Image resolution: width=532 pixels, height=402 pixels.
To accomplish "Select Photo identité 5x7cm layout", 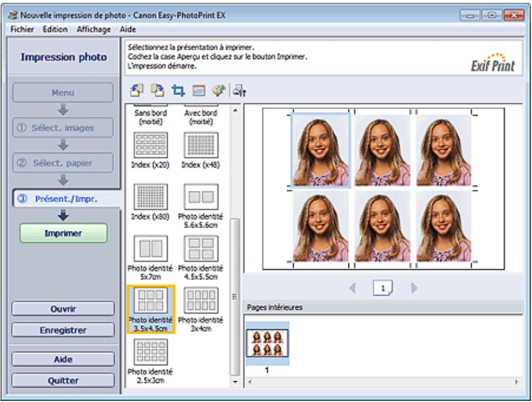I will click(150, 258).
